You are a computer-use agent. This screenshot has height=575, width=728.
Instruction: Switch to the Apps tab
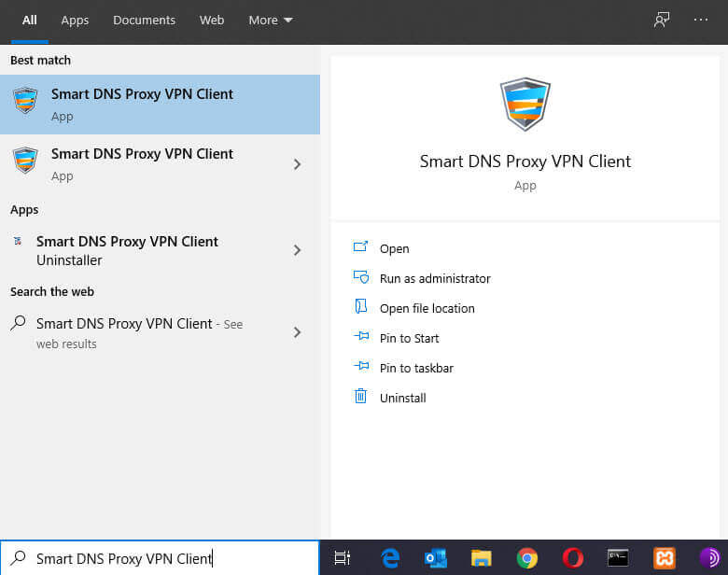click(75, 20)
